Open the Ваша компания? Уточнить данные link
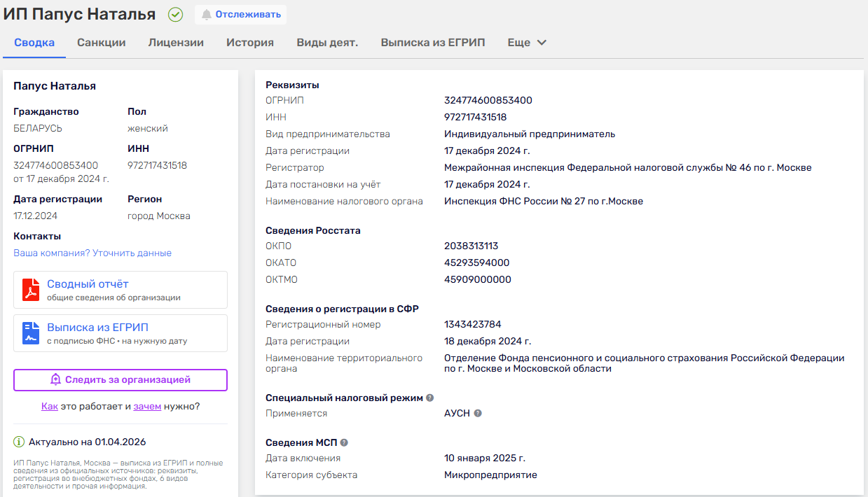The width and height of the screenshot is (868, 497). click(92, 253)
